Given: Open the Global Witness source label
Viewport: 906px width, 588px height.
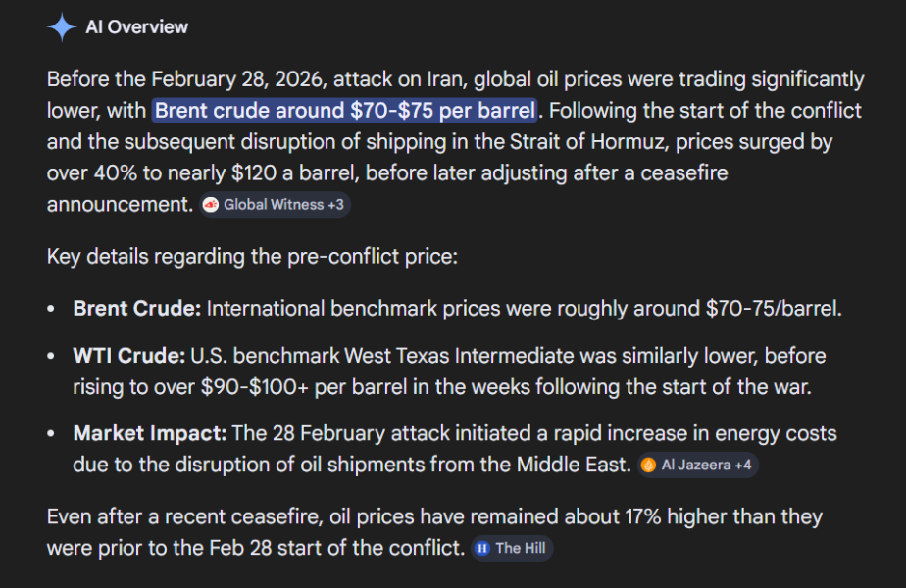Looking at the screenshot, I should tap(274, 205).
